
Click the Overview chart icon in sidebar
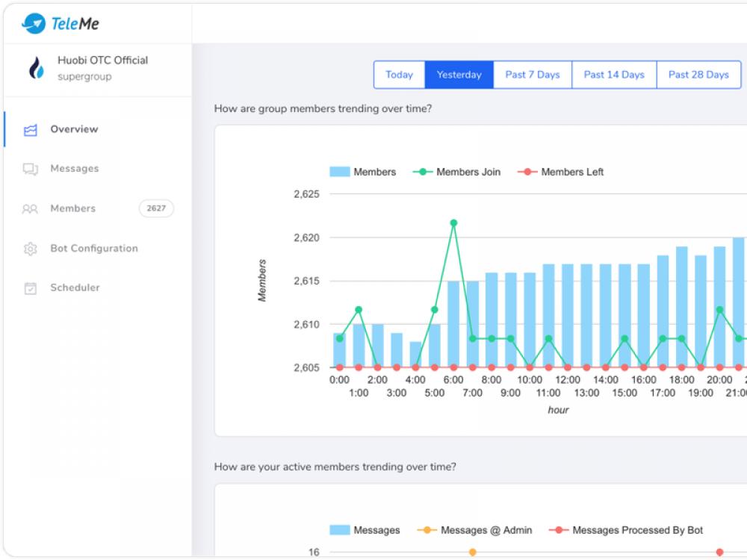pyautogui.click(x=31, y=130)
